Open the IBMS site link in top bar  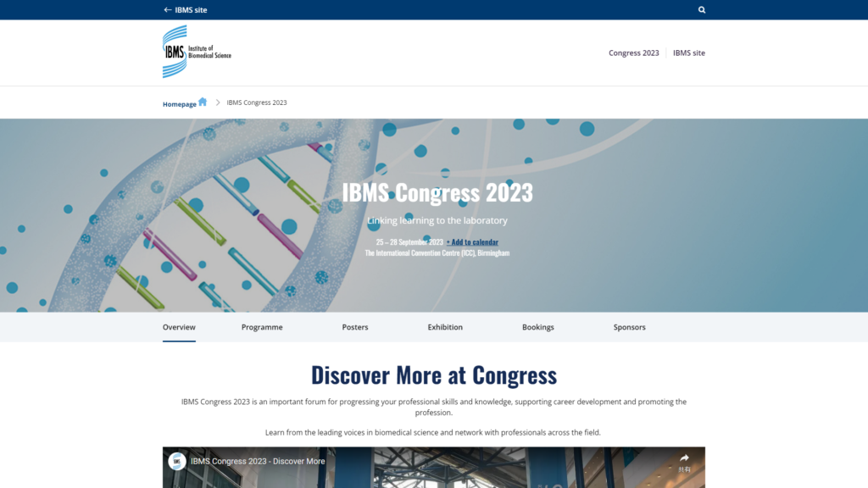[191, 10]
